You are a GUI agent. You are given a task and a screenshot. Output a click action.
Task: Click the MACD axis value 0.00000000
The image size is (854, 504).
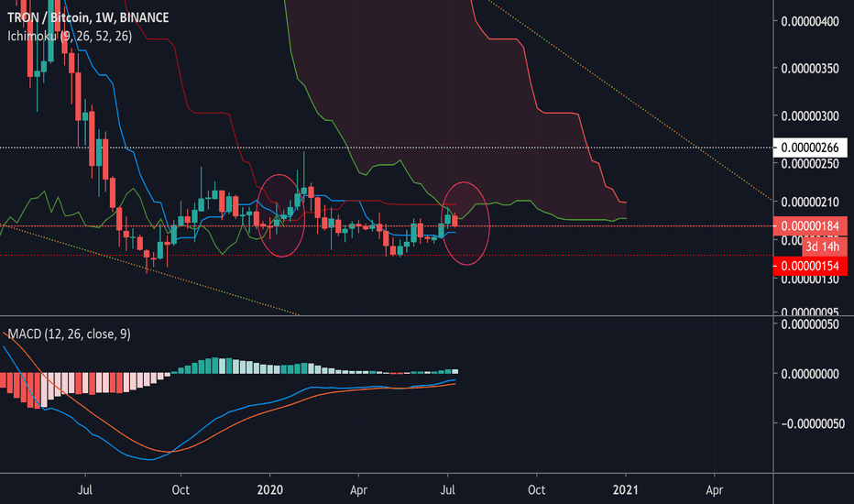(810, 374)
